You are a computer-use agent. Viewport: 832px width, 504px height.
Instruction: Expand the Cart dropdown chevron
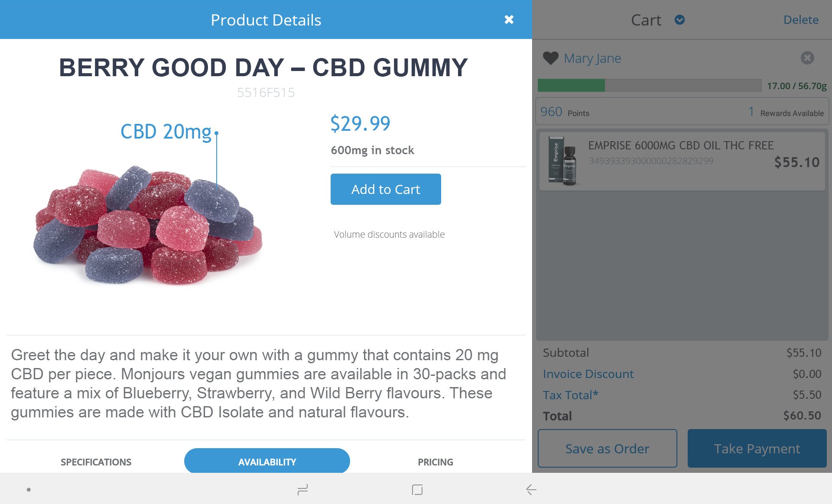679,20
